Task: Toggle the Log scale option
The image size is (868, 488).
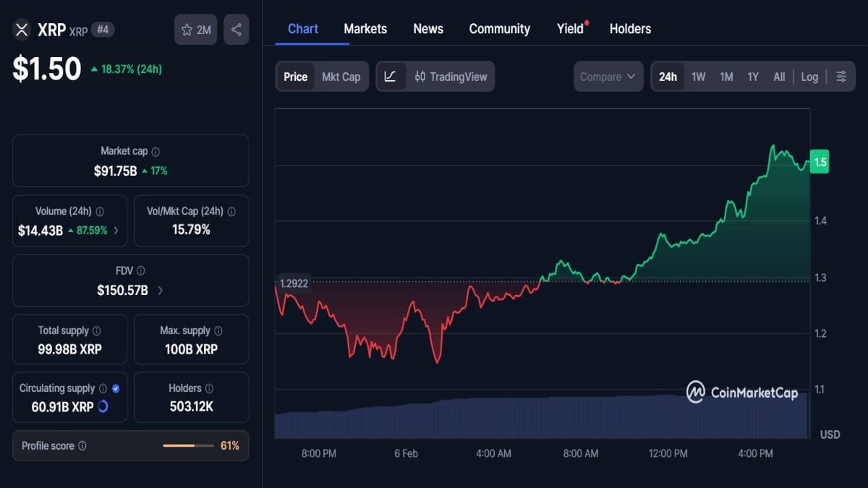Action: pyautogui.click(x=809, y=77)
